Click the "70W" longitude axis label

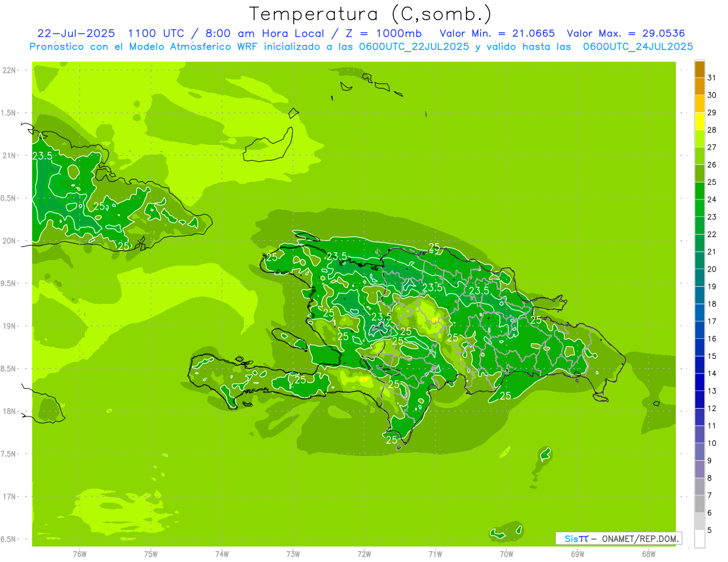point(507,554)
